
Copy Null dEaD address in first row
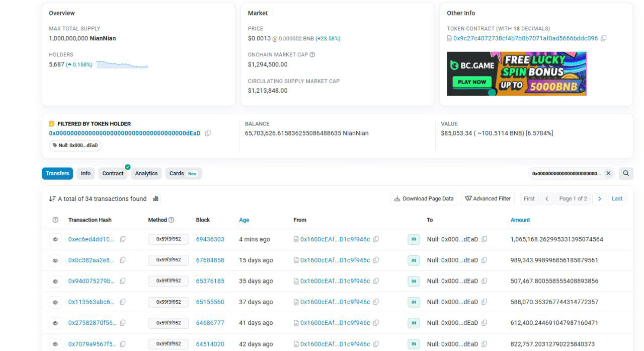point(485,239)
